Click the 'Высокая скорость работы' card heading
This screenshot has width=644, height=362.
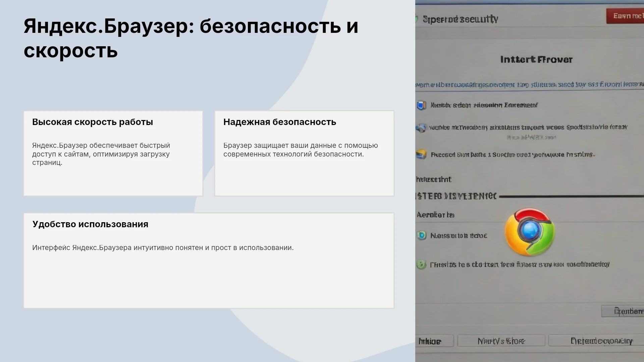coord(93,122)
